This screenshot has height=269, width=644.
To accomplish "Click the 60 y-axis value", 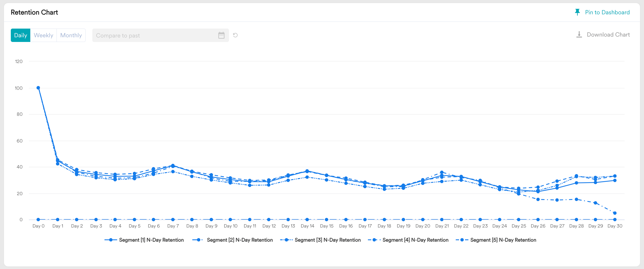I will [x=19, y=141].
